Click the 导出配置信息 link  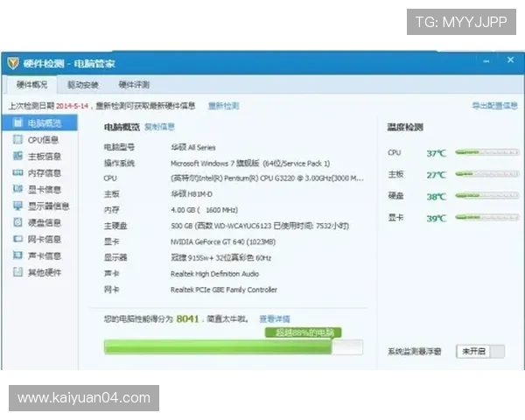494,106
